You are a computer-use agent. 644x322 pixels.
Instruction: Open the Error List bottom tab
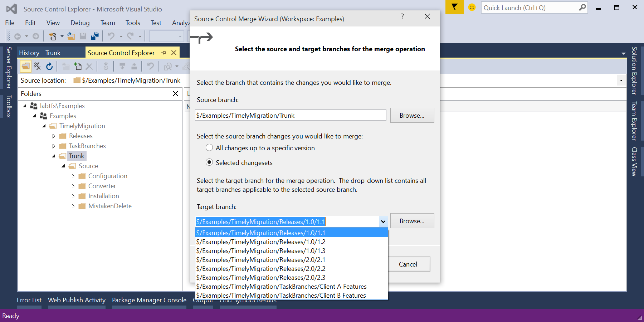coord(29,300)
